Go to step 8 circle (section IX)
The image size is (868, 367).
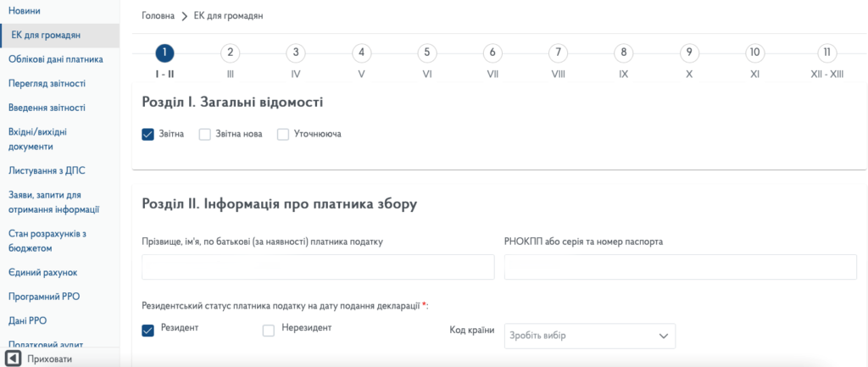point(623,53)
